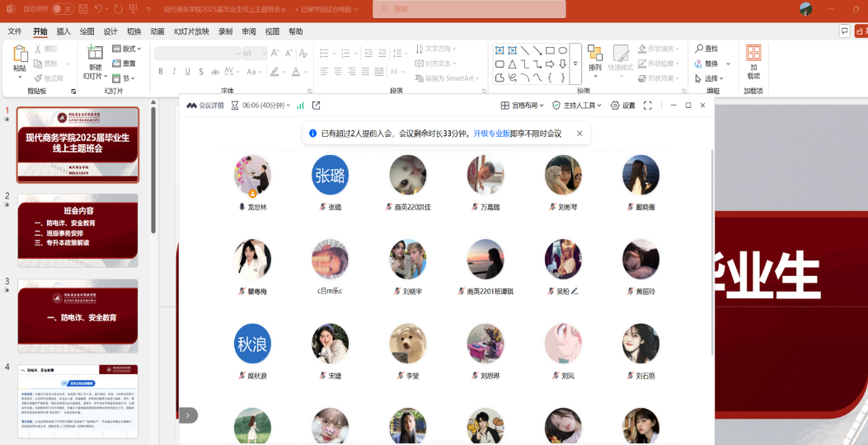The image size is (868, 445).
Task: Enter full screen in meeting window
Action: pos(648,105)
